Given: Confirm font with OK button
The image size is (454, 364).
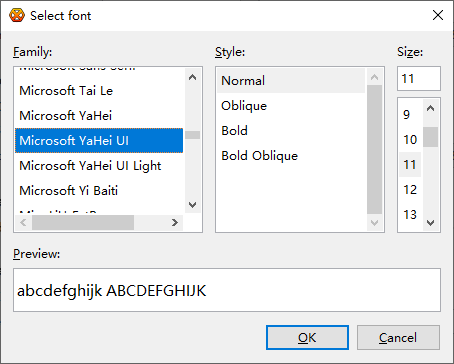Looking at the screenshot, I should click(307, 338).
